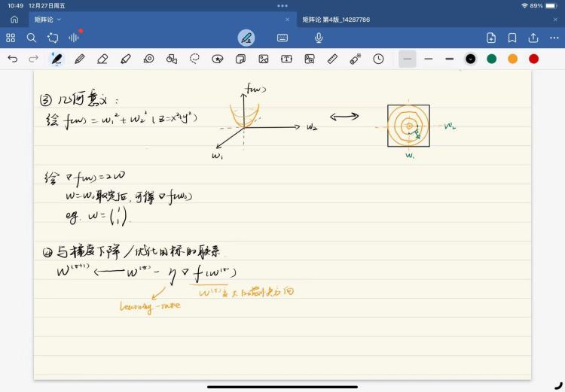Pick the green color swatch
The height and width of the screenshot is (392, 565).
[x=492, y=59]
